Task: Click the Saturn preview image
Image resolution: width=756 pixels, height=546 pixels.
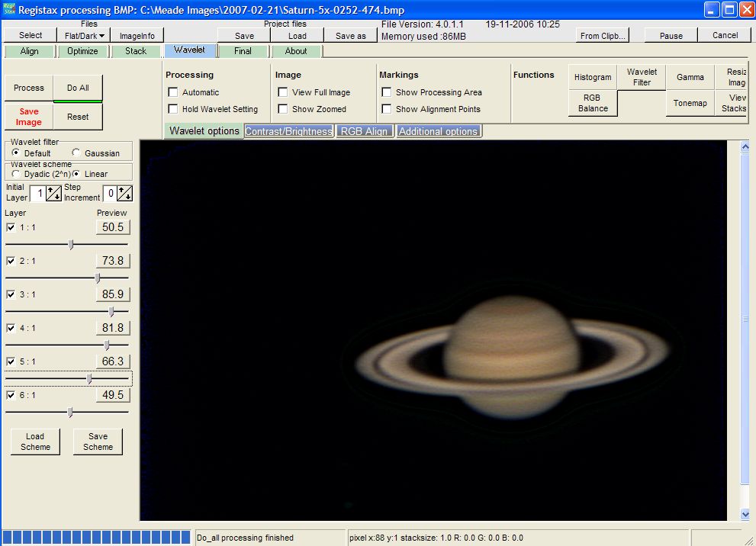Action: pos(433,331)
